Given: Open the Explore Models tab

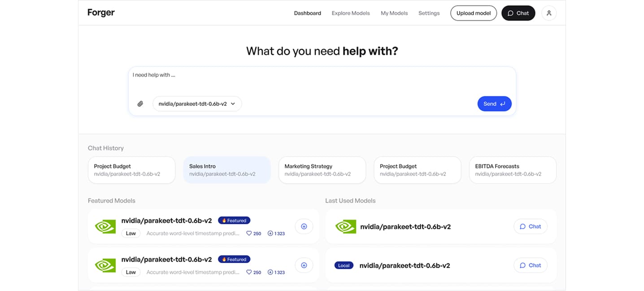Looking at the screenshot, I should coord(351,13).
